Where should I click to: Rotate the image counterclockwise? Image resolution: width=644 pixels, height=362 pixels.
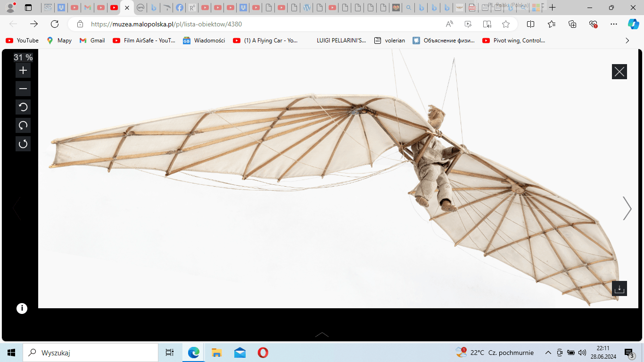click(23, 107)
